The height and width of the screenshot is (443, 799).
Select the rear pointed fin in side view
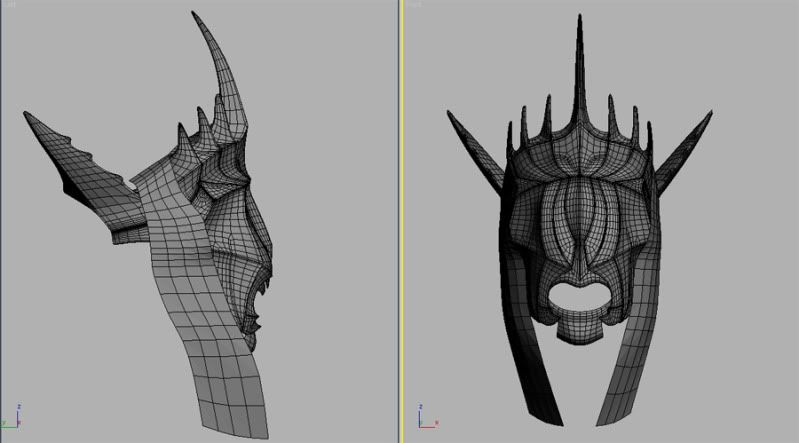click(60, 150)
